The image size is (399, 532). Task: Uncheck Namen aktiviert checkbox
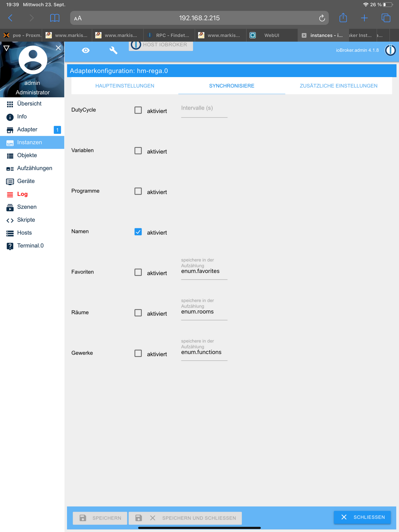(x=138, y=232)
